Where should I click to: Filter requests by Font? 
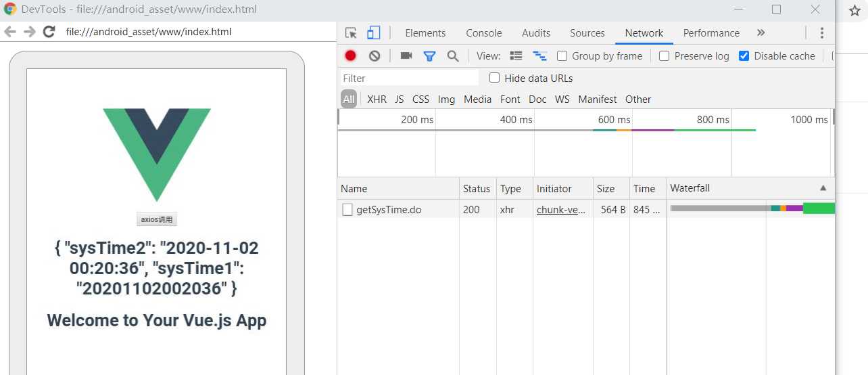click(510, 100)
